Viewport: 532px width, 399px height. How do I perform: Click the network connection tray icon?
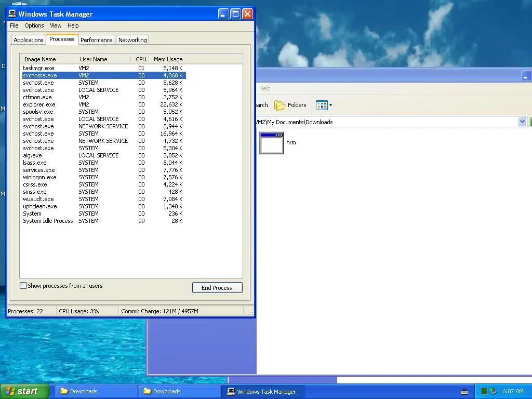(x=494, y=391)
